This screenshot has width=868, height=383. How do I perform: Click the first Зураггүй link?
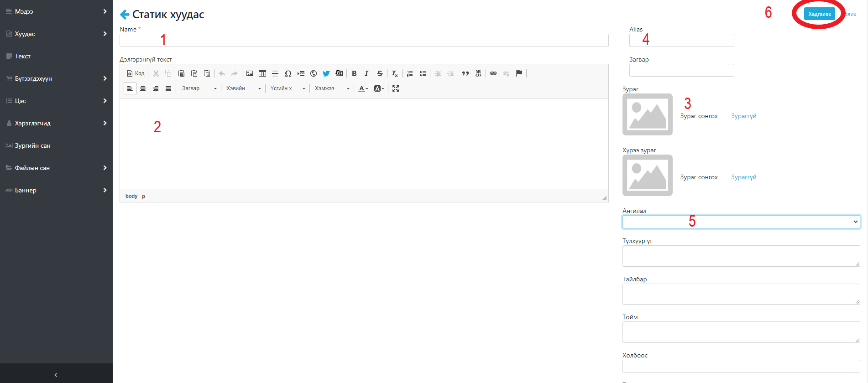point(743,116)
